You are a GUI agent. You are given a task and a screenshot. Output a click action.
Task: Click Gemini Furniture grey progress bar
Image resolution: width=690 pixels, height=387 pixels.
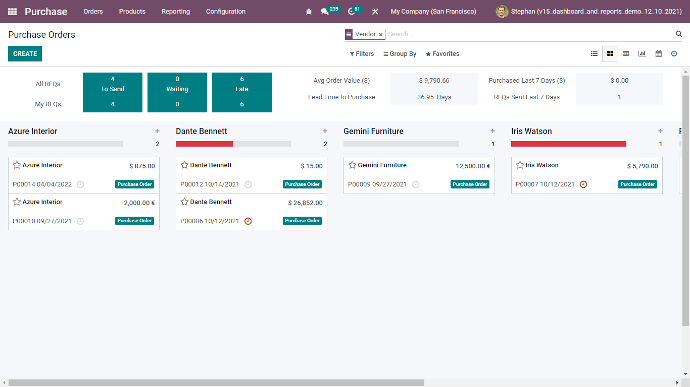[401, 144]
